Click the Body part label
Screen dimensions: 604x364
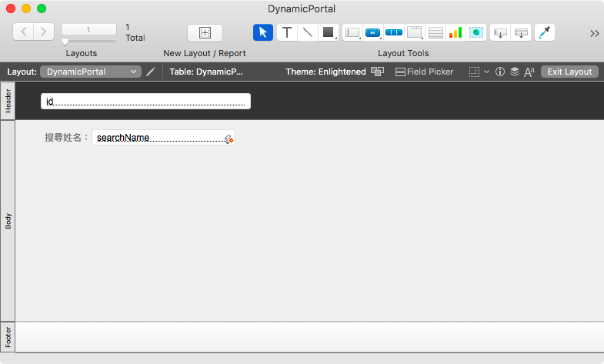click(8, 221)
